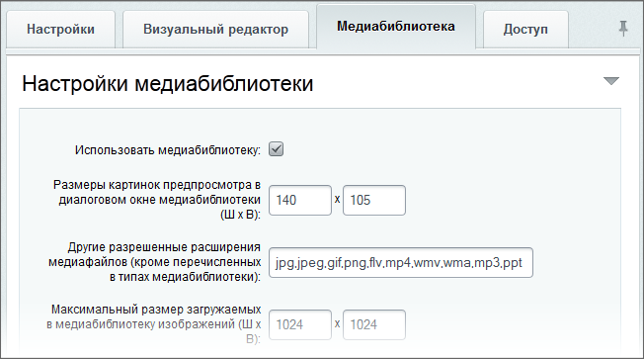The width and height of the screenshot is (644, 359).
Task: Click the x separator between 140 and 105
Action: pyautogui.click(x=337, y=200)
